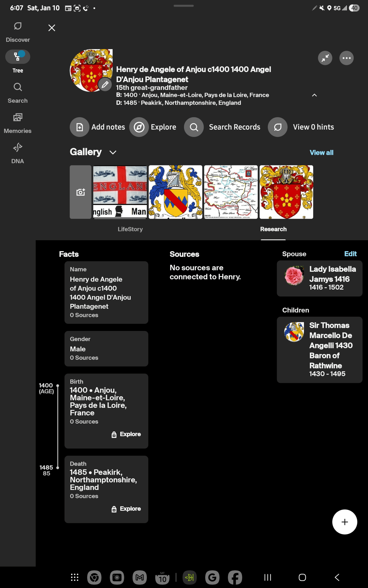368x588 pixels.
Task: Collapse the birth and death details chevron
Action: [314, 95]
